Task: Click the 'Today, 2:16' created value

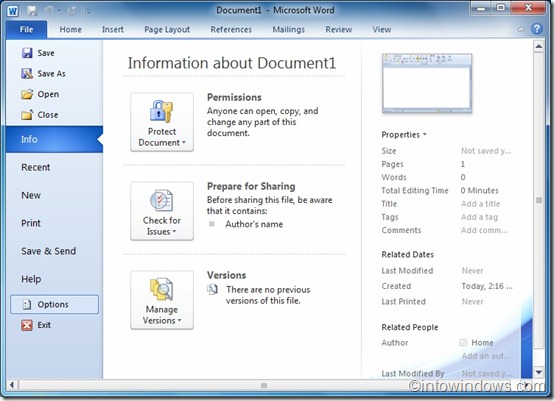Action: [487, 286]
